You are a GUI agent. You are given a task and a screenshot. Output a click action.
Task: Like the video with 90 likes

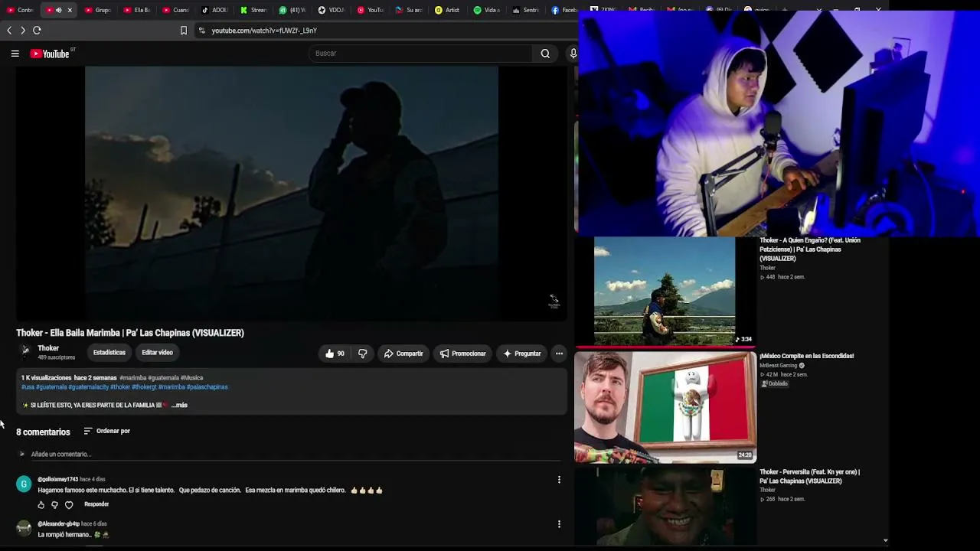point(335,354)
